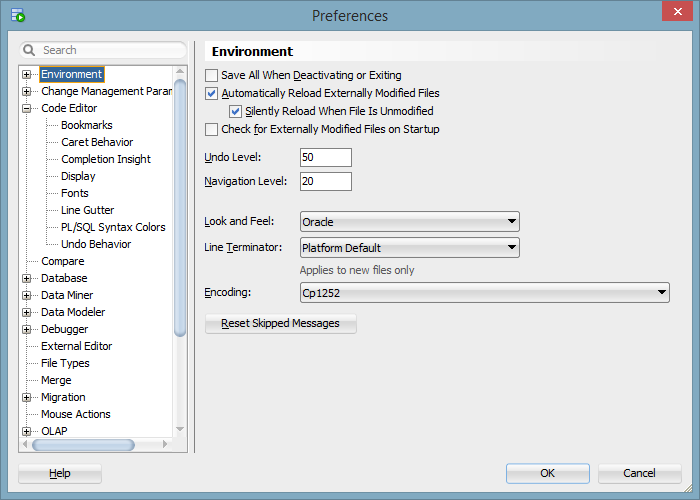Enable Check for Externally Modified Files on Startup
The height and width of the screenshot is (500, 700).
click(x=211, y=129)
